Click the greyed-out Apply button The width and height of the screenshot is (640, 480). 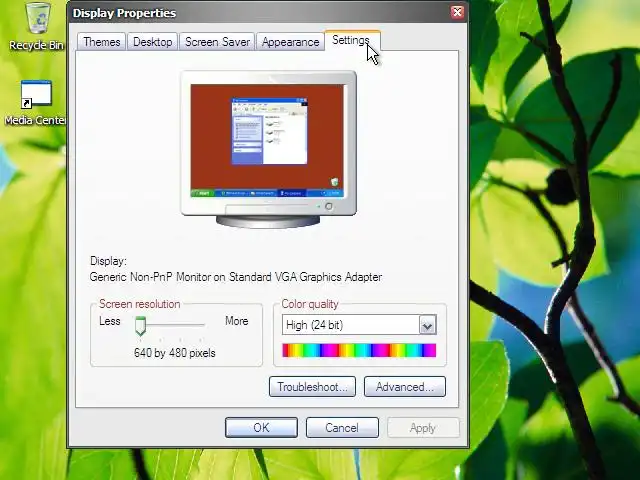pyautogui.click(x=423, y=427)
